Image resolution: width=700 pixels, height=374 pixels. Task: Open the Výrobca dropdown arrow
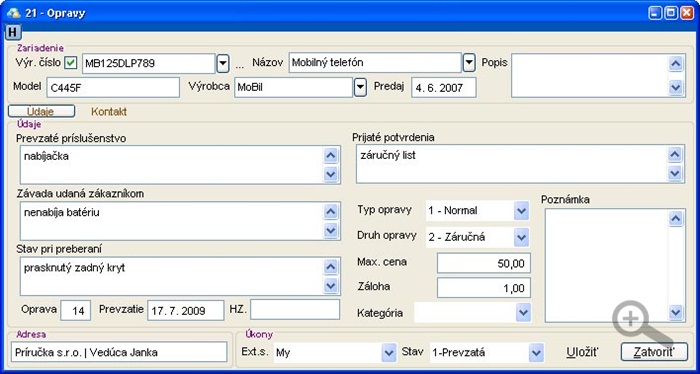click(x=360, y=87)
